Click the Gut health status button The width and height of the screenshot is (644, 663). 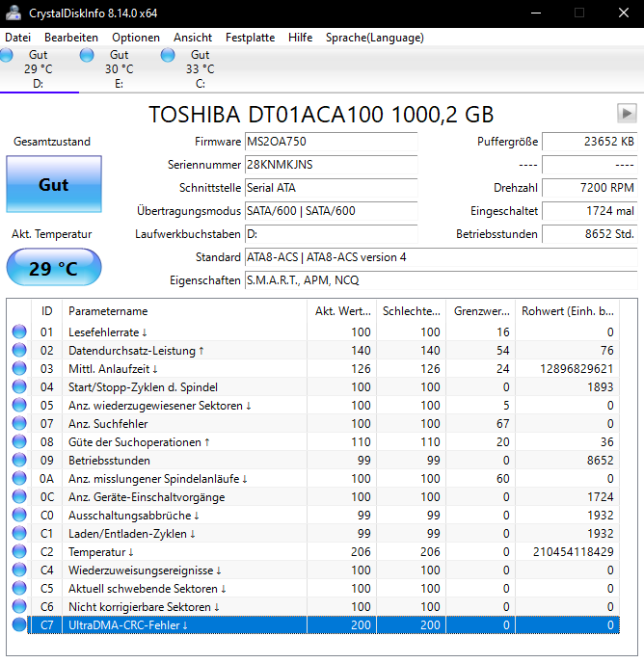click(x=54, y=184)
